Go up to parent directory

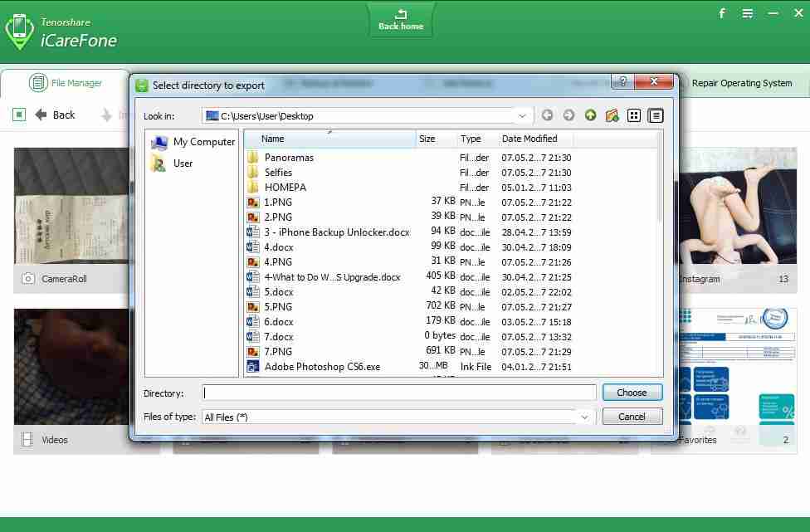coord(590,115)
